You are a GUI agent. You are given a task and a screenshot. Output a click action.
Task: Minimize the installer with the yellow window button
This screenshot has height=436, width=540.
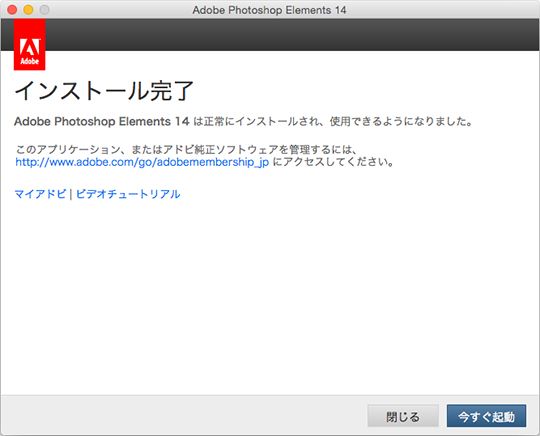click(x=28, y=10)
